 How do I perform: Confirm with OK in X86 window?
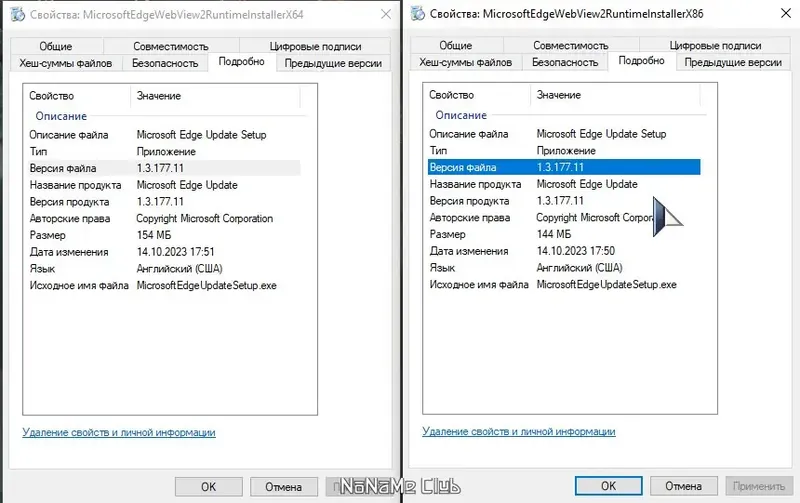tap(608, 486)
